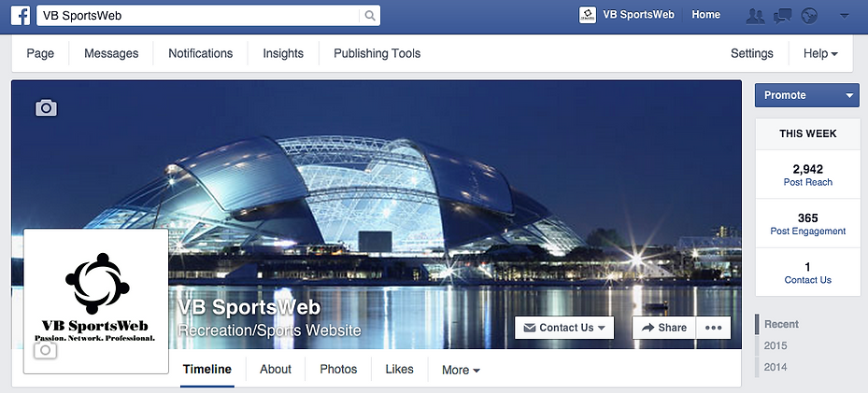Screen dimensions: 868x393
Task: Click profile picture camera icon
Action: click(x=46, y=350)
